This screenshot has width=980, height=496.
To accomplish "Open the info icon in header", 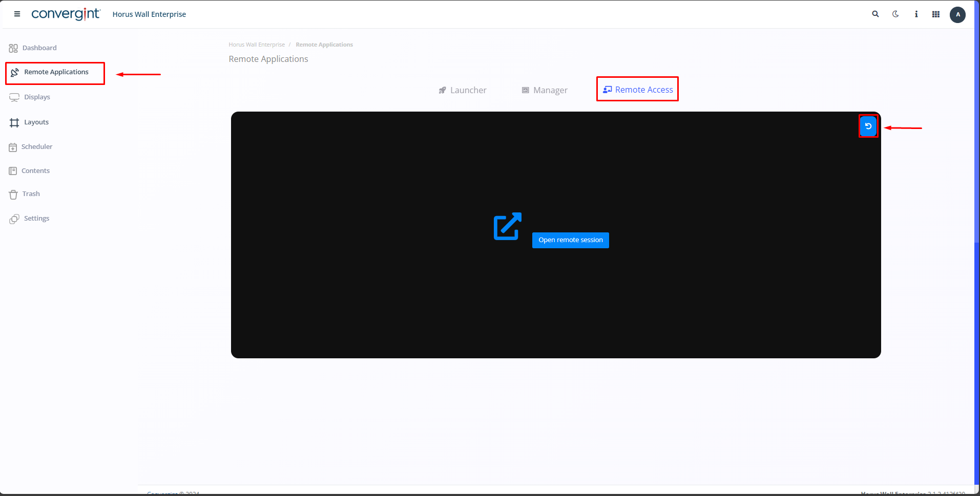I will [x=916, y=14].
